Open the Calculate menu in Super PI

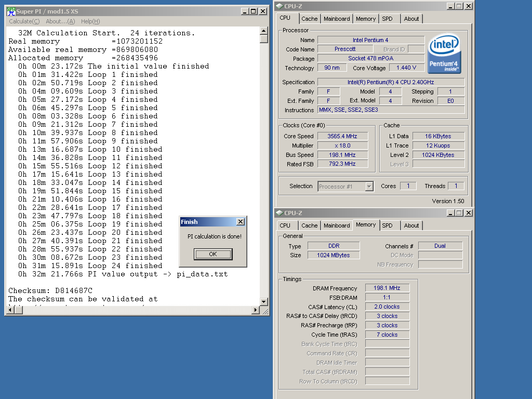tap(24, 21)
